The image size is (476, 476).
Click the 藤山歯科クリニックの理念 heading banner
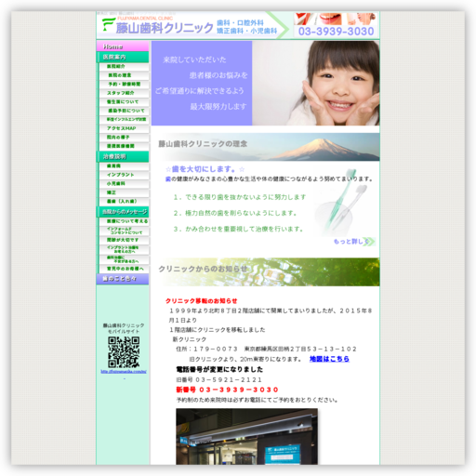(266, 147)
